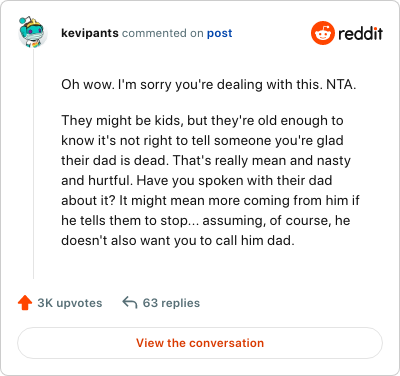Collapse the comment using the vertical thread line

(x=33, y=164)
